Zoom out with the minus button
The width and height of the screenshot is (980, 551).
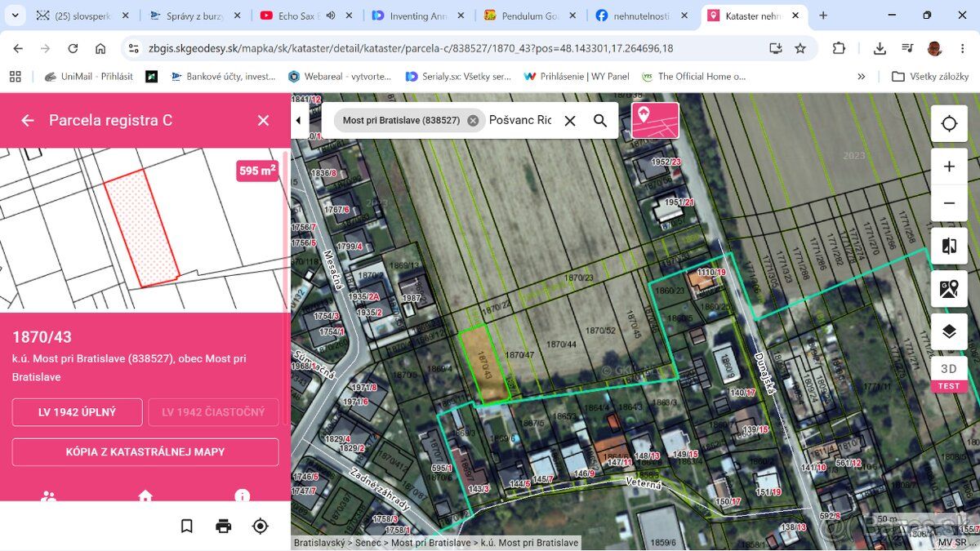(949, 203)
